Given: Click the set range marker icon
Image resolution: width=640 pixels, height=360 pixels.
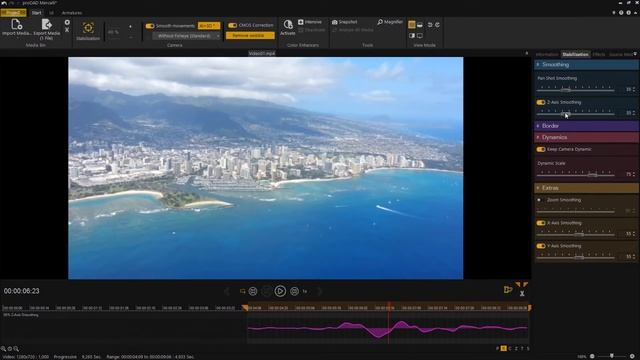Looking at the screenshot, I should (508, 289).
